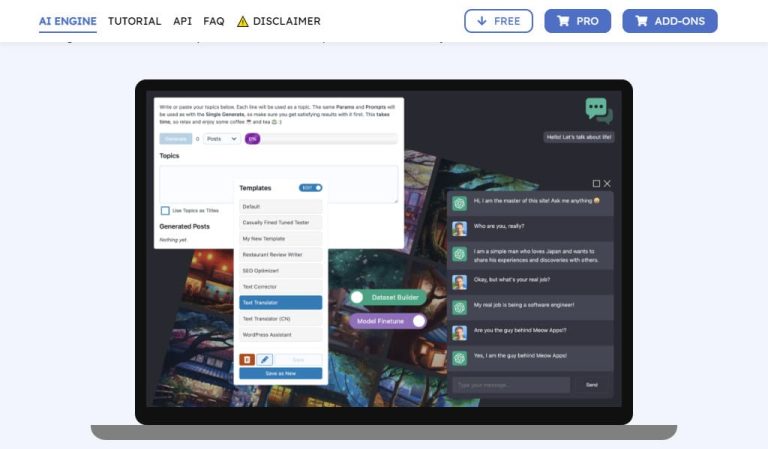Open the TUTORIAL menu item
The width and height of the screenshot is (768, 449).
[x=135, y=22]
